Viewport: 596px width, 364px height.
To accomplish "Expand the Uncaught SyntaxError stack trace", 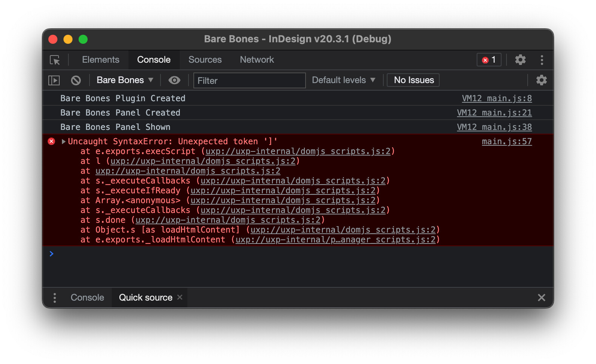I will 63,141.
